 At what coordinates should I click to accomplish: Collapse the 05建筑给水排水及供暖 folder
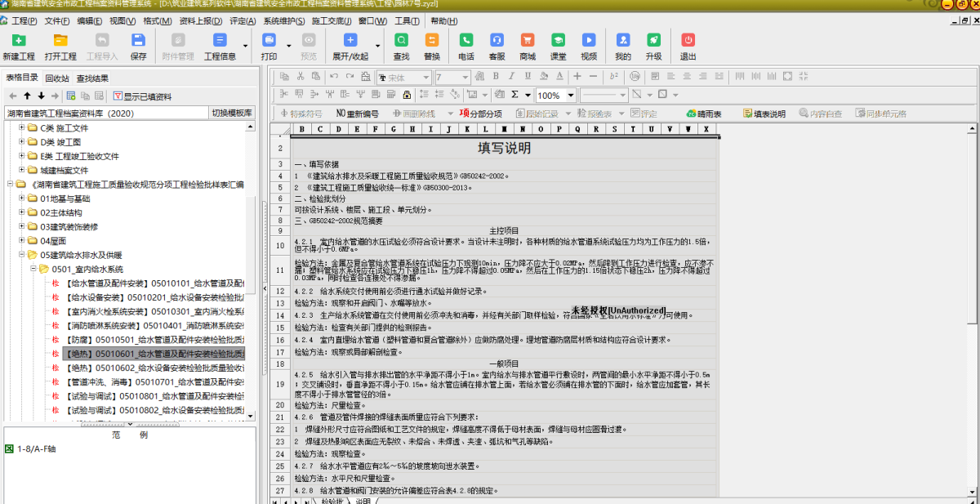(x=21, y=255)
